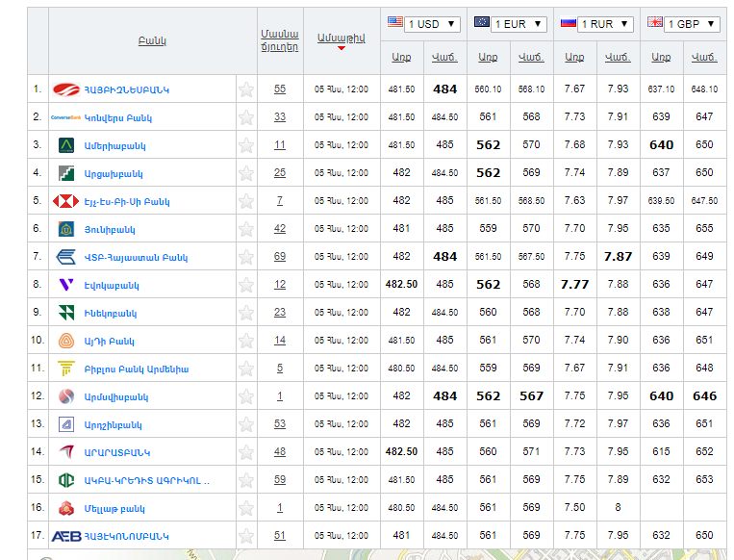Open 42 branches link for Յունիբանկ
This screenshot has width=734, height=560.
280,229
